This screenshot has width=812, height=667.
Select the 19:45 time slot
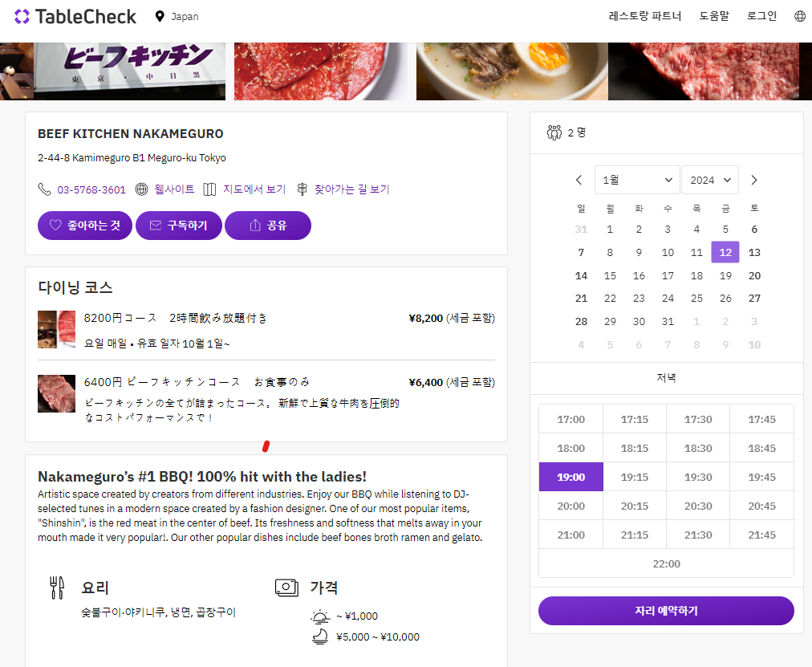[761, 477]
